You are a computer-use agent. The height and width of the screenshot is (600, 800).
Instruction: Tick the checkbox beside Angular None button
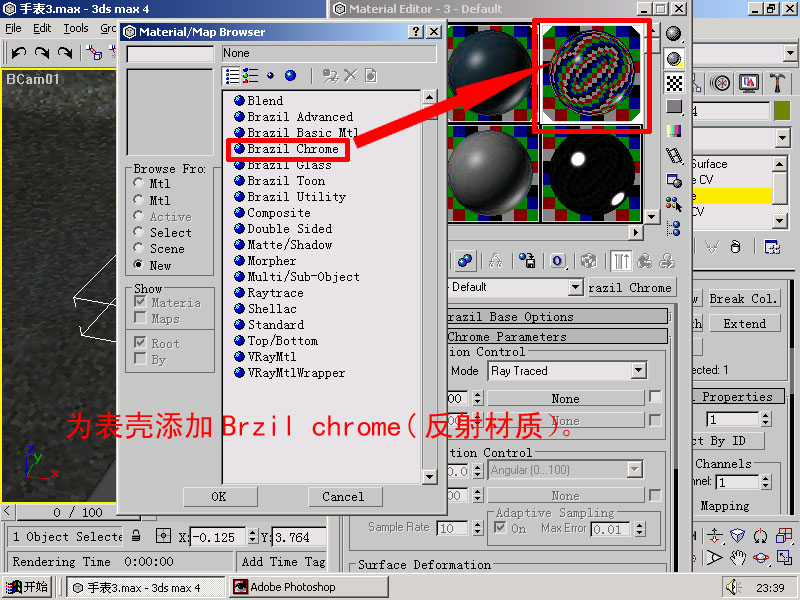click(655, 494)
